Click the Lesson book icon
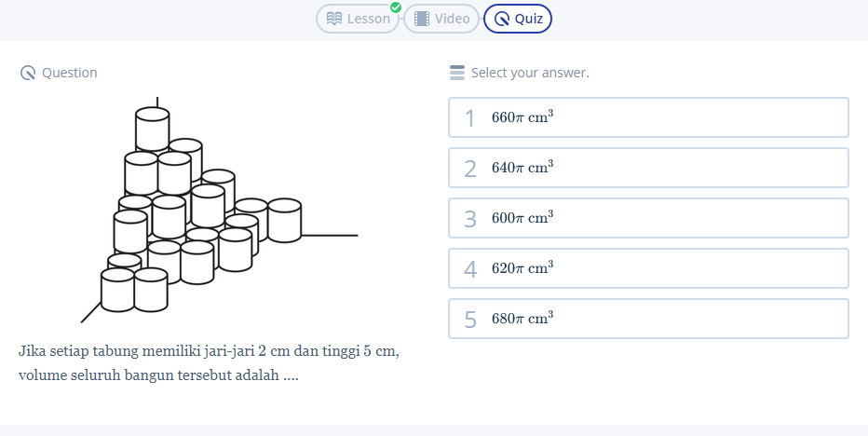868x436 pixels. (x=335, y=19)
